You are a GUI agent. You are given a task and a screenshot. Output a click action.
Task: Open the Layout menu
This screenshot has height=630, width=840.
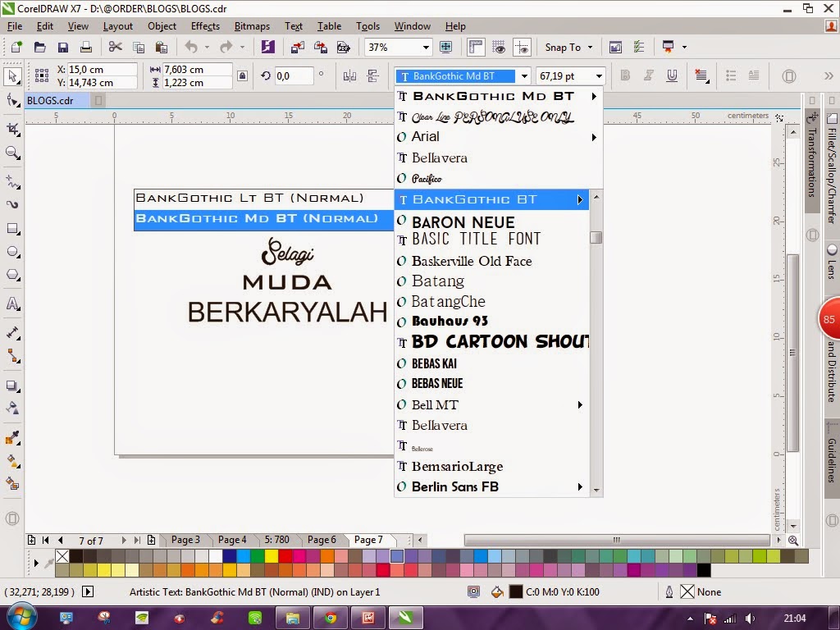117,25
